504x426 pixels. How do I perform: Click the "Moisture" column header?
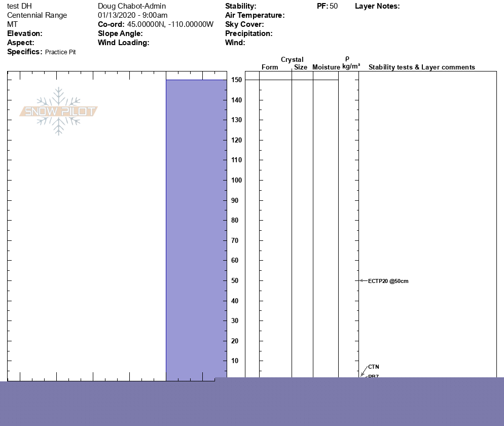pyautogui.click(x=326, y=67)
